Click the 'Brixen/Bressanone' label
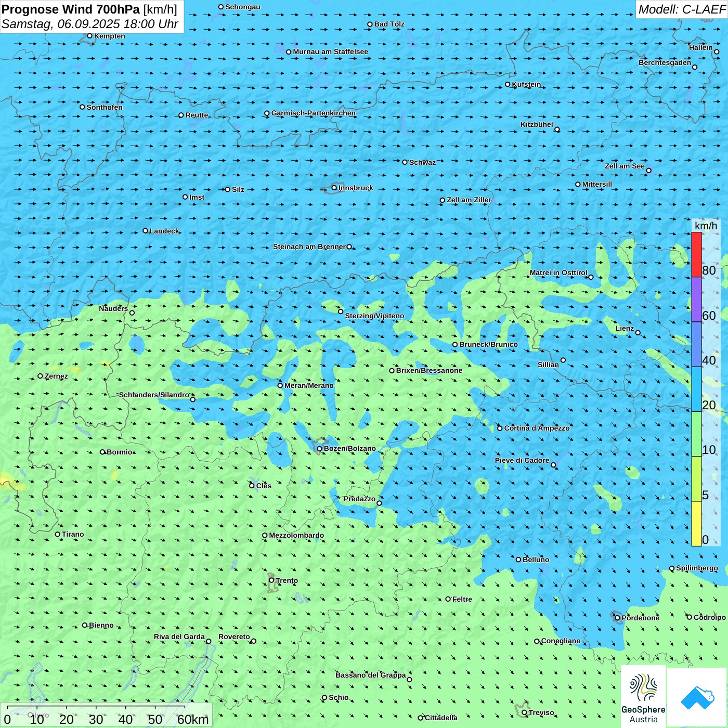The image size is (728, 728). (x=429, y=370)
